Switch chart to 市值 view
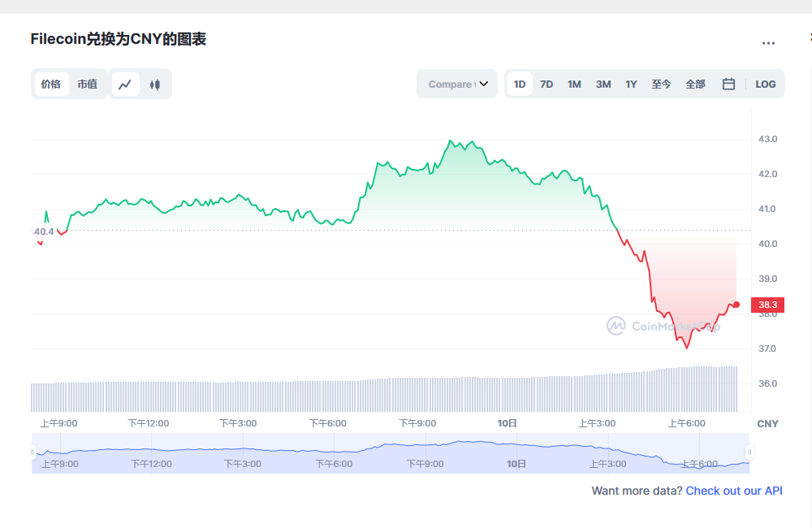 [x=88, y=84]
